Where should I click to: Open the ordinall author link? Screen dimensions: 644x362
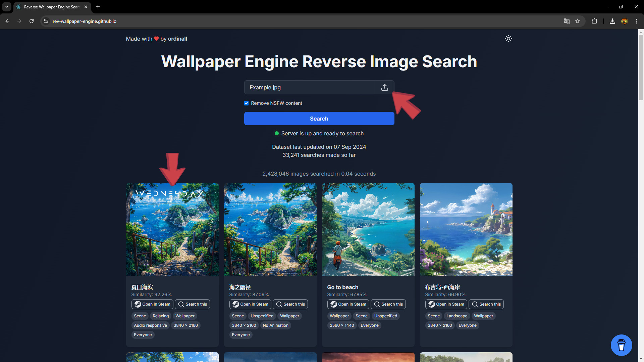point(177,39)
